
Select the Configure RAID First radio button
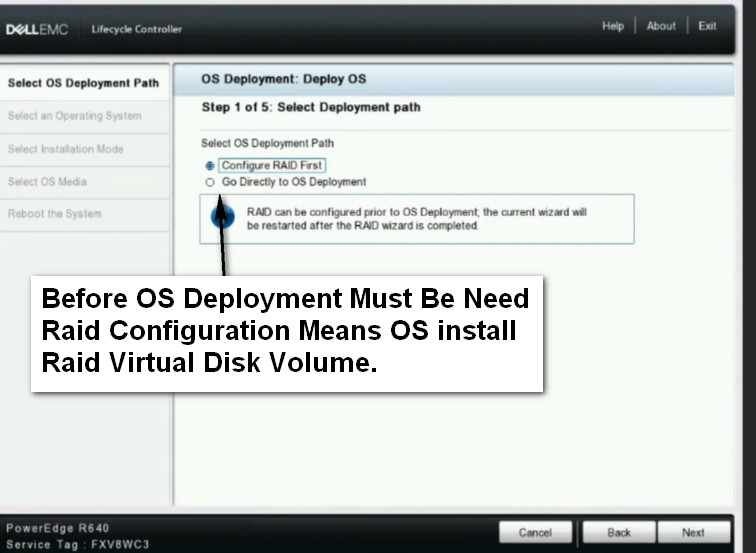209,166
